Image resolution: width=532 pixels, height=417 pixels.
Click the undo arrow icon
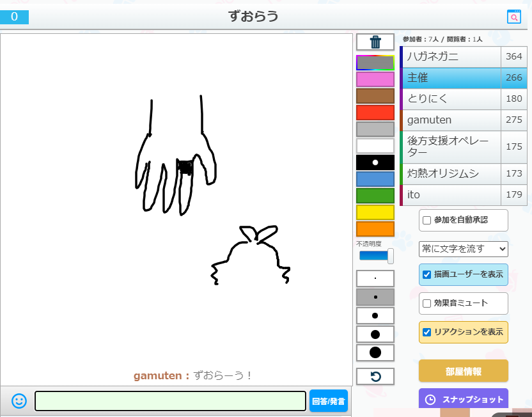[375, 377]
